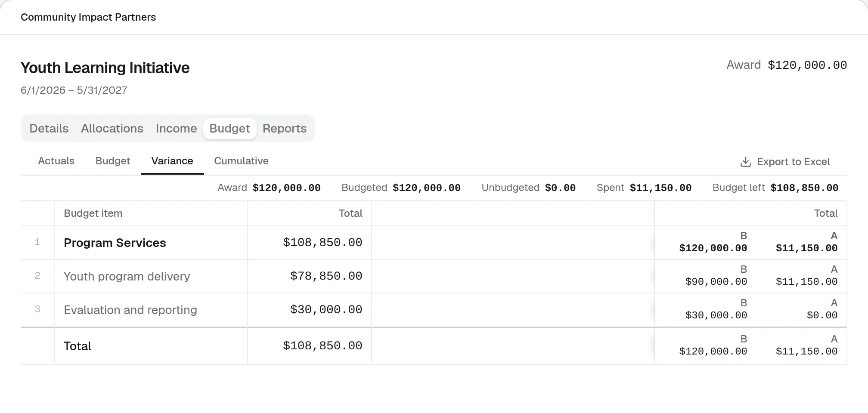
Task: Select the Evaluation and reporting row
Action: (x=130, y=310)
